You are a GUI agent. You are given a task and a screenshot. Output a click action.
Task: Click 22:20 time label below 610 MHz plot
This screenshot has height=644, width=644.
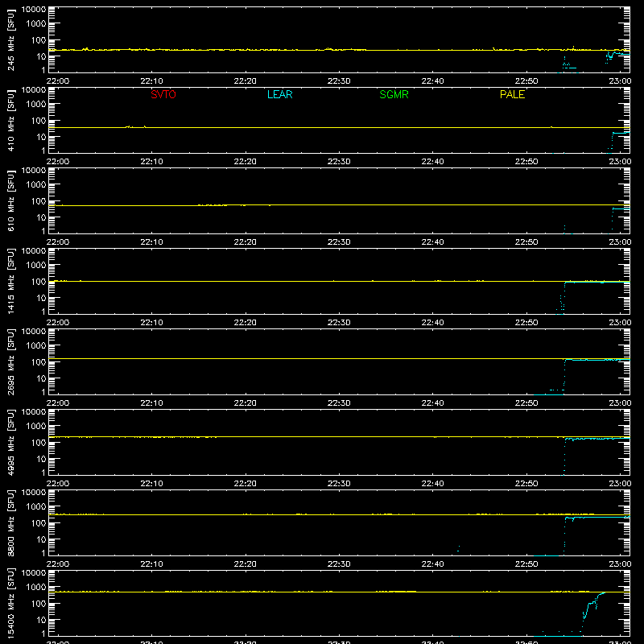click(x=246, y=242)
